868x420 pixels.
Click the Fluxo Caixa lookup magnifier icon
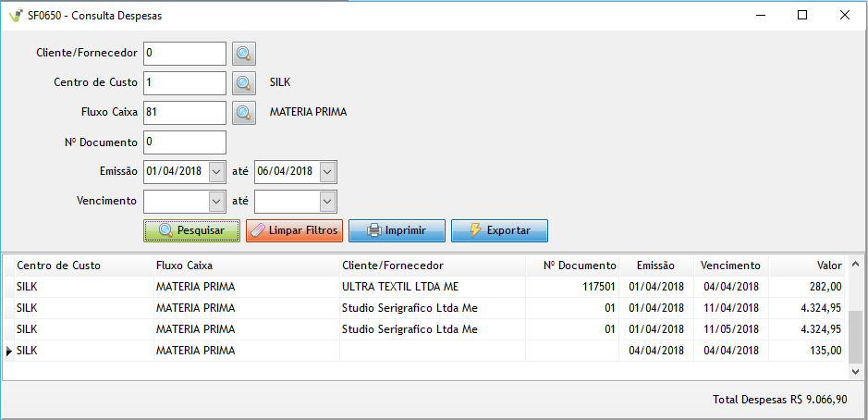point(243,113)
